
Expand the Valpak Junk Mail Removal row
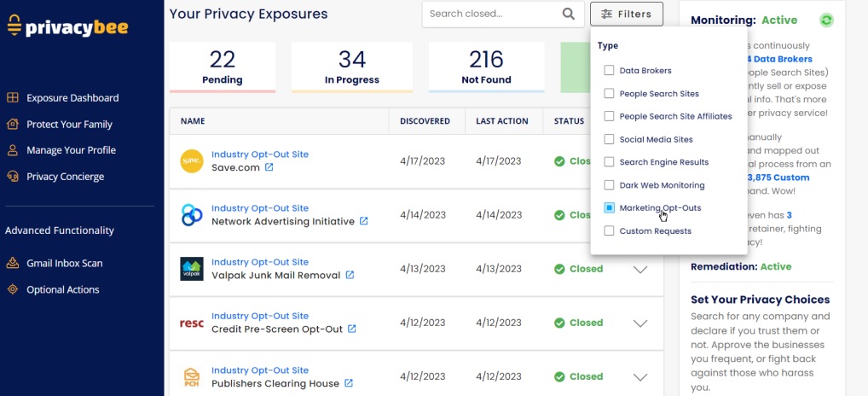coord(640,270)
